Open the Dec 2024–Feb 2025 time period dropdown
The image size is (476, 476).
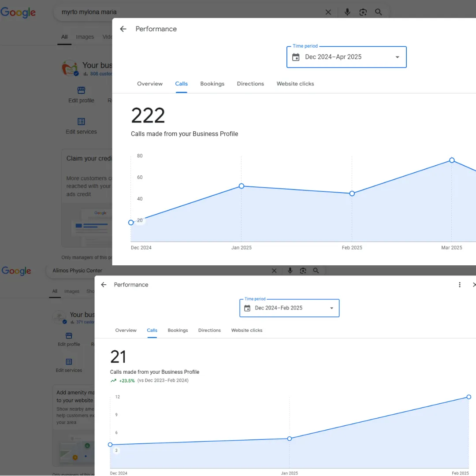pos(289,308)
